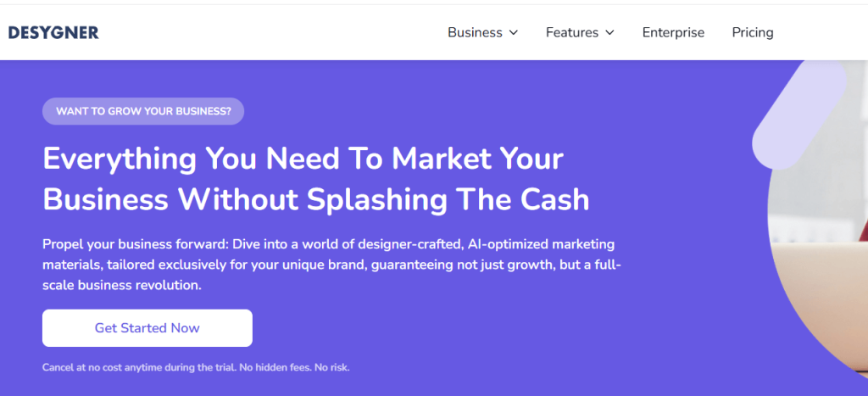
Task: Open the Features menu
Action: (x=571, y=32)
